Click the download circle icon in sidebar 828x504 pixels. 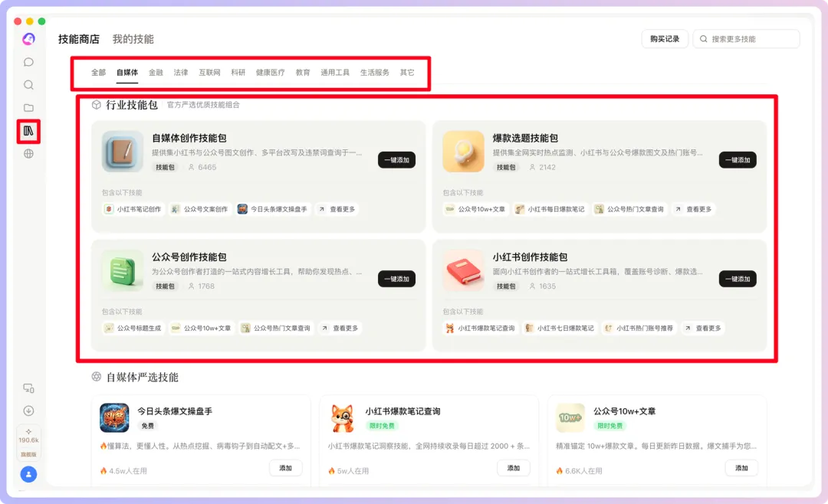[x=28, y=411]
